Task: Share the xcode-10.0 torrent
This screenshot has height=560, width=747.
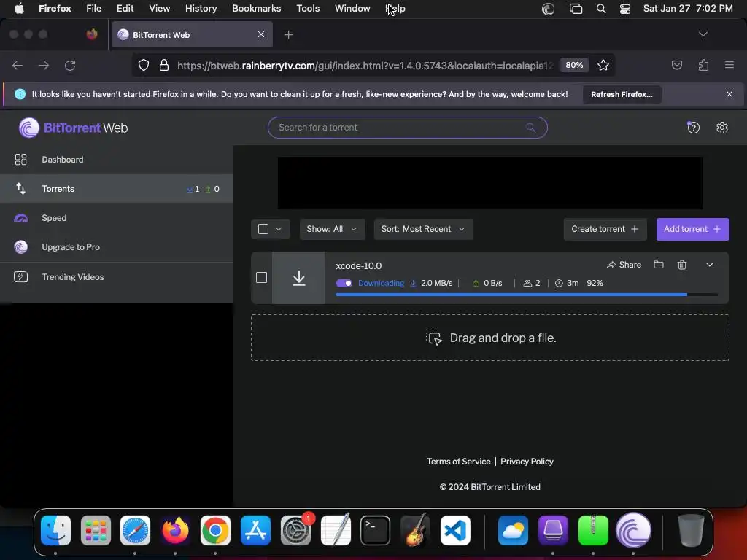Action: pos(624,265)
